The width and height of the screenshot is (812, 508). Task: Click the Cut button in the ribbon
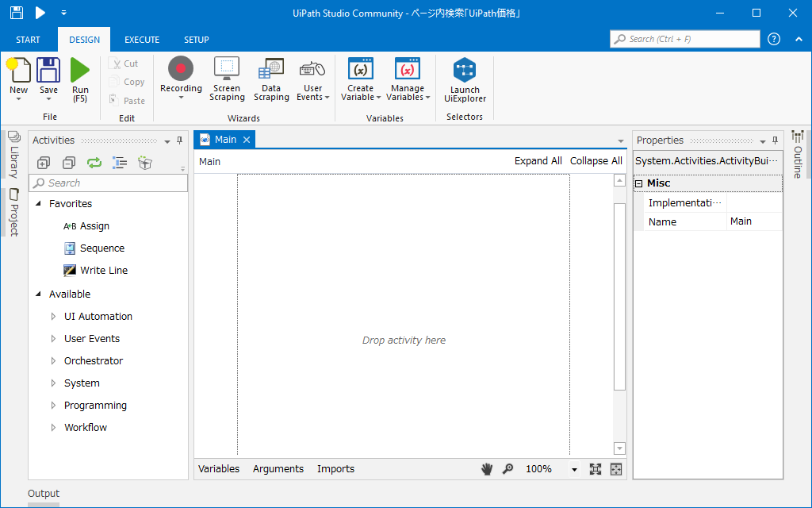pos(123,63)
